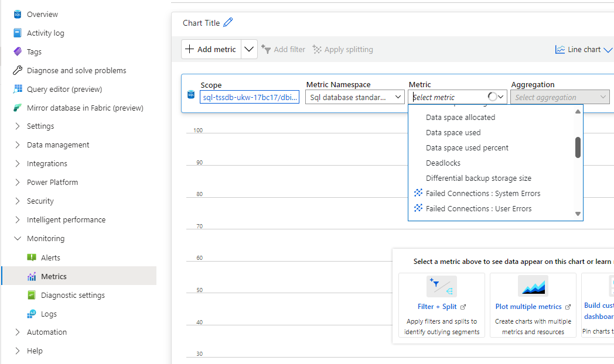
Task: Select Deadlocks metric
Action: tap(443, 163)
